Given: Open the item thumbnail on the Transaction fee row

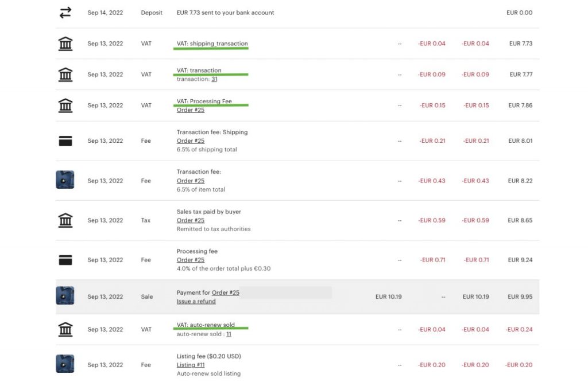Looking at the screenshot, I should pos(65,179).
